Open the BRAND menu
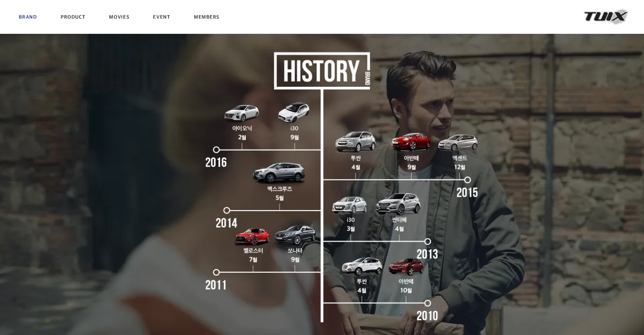The height and width of the screenshot is (335, 644). coord(28,17)
